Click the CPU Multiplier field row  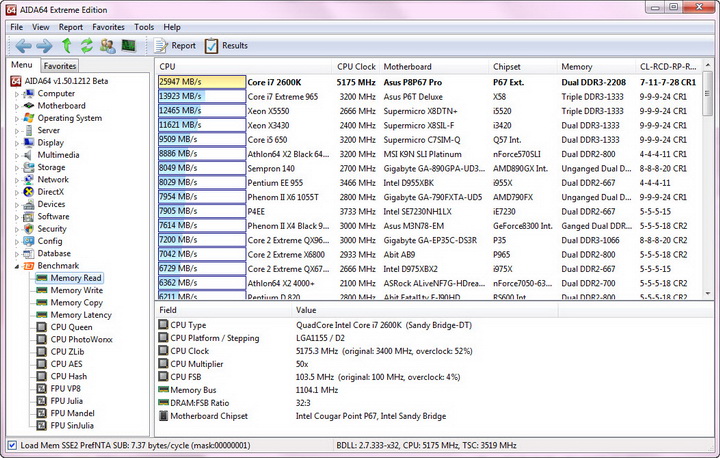point(434,364)
